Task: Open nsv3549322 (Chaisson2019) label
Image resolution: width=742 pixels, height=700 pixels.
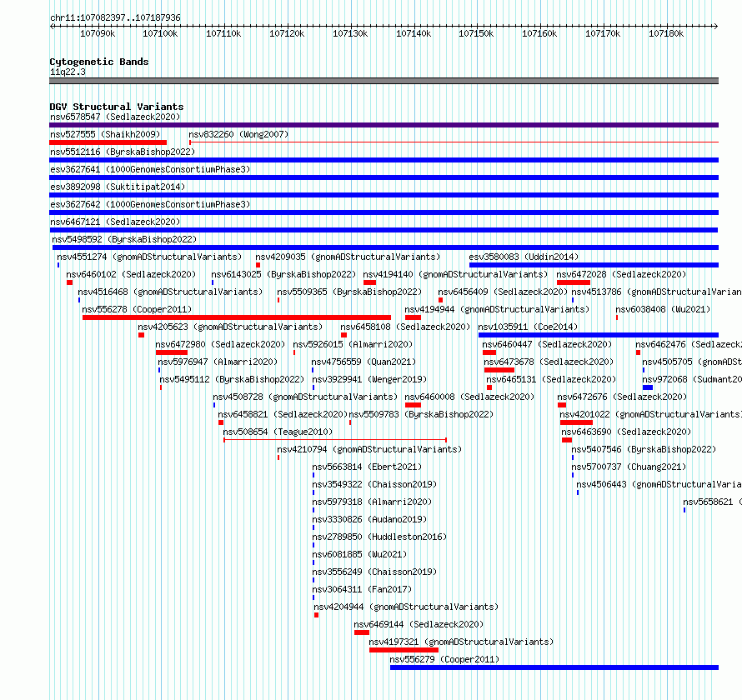Action: point(374,484)
